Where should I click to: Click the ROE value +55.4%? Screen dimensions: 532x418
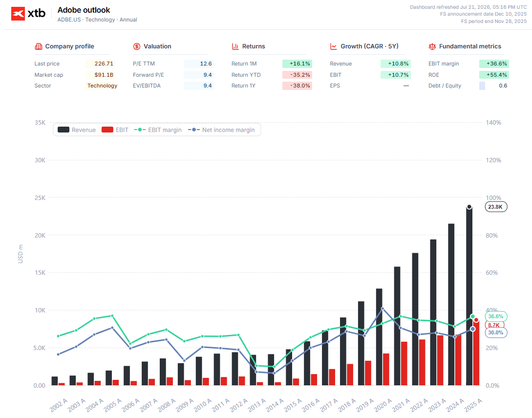(494, 75)
